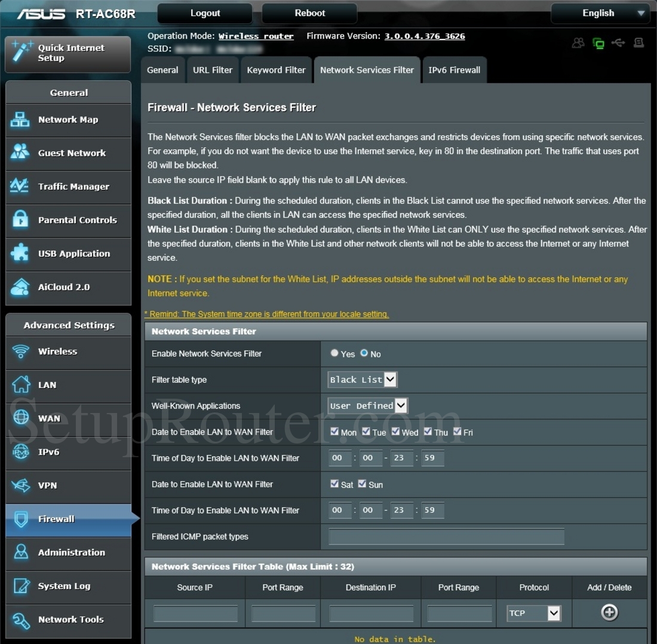Switch to the IPv6 Firewall tab
The height and width of the screenshot is (644, 657).
[455, 70]
